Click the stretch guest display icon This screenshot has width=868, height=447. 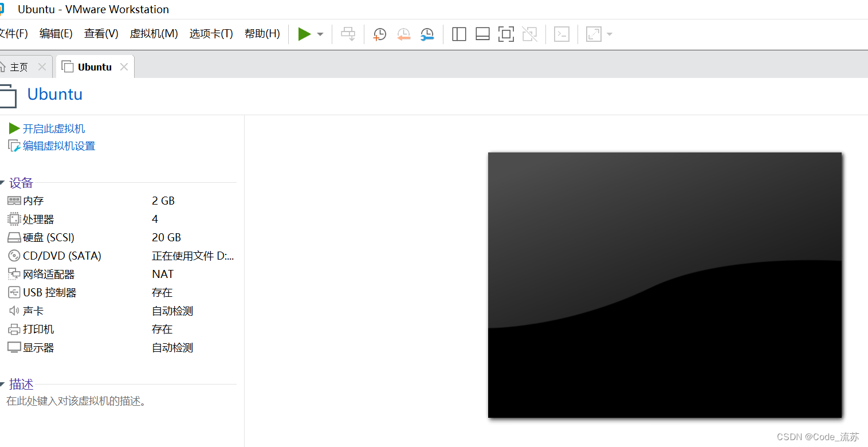point(594,34)
